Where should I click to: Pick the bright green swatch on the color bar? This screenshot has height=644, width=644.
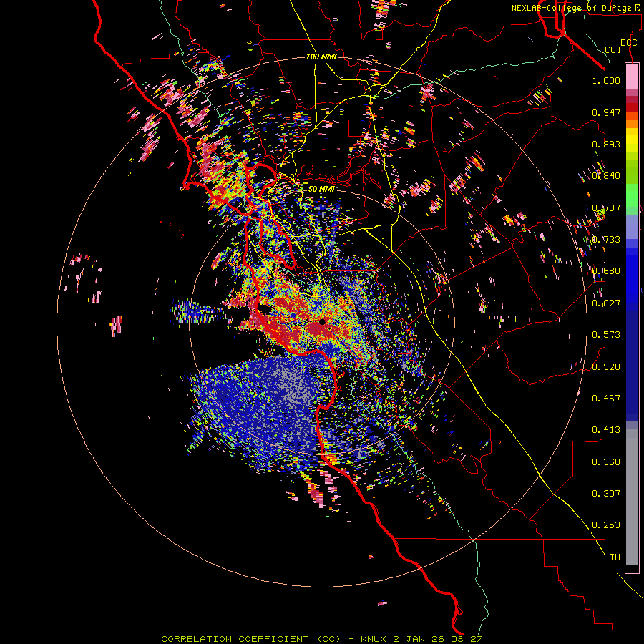(x=632, y=195)
